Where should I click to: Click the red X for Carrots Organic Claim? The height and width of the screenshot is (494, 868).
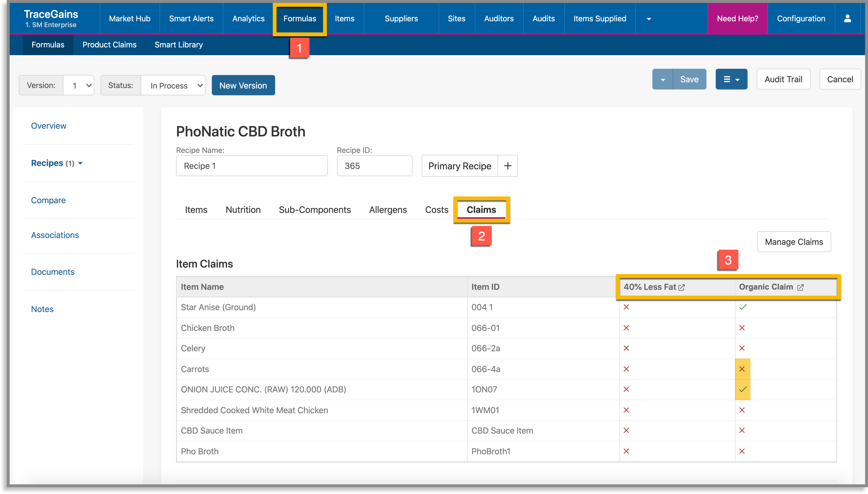743,369
